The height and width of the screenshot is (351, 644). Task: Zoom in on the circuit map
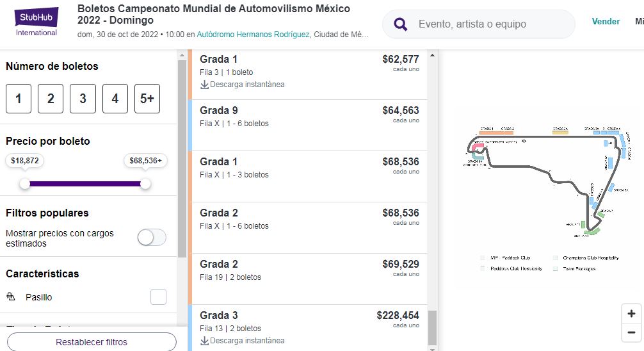[x=631, y=314]
